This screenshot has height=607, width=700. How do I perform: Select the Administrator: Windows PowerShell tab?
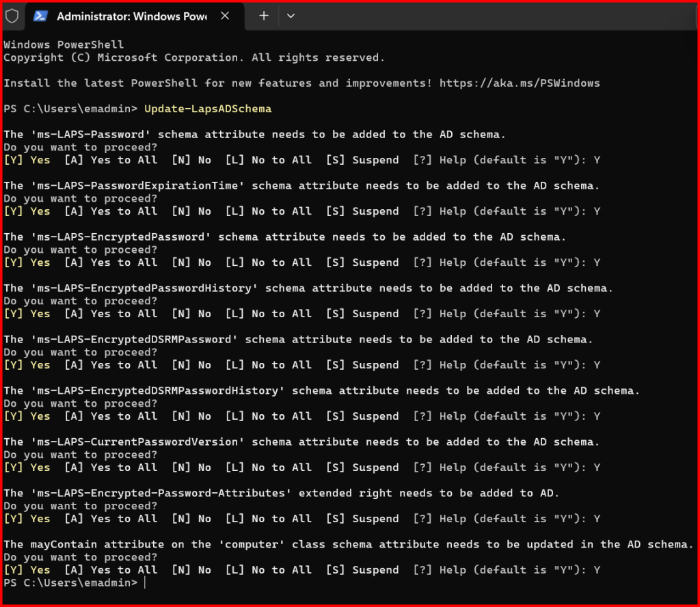point(131,16)
